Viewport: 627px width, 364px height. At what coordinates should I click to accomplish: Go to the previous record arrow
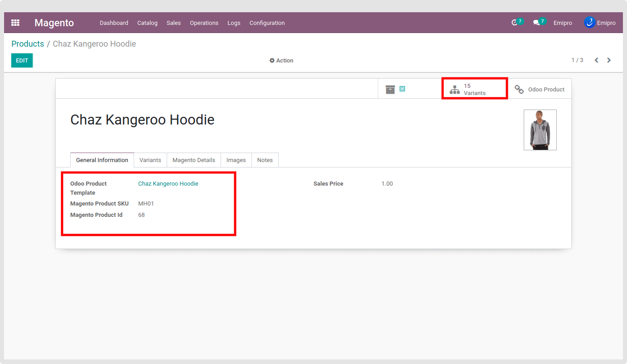597,60
